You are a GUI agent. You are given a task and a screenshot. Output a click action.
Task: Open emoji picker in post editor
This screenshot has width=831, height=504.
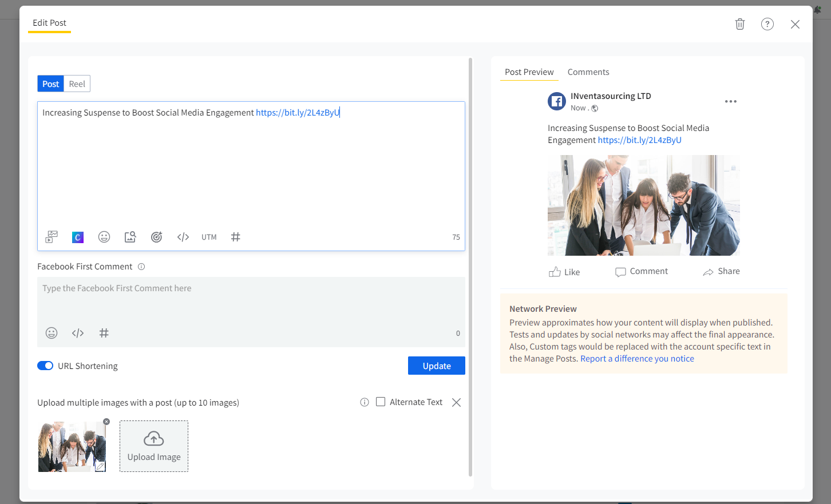tap(104, 237)
